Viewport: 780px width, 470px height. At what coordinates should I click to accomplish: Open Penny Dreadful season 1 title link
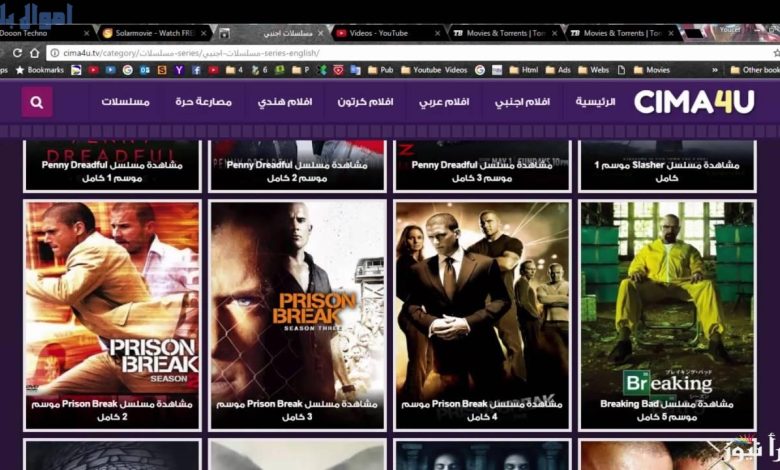pyautogui.click(x=112, y=171)
